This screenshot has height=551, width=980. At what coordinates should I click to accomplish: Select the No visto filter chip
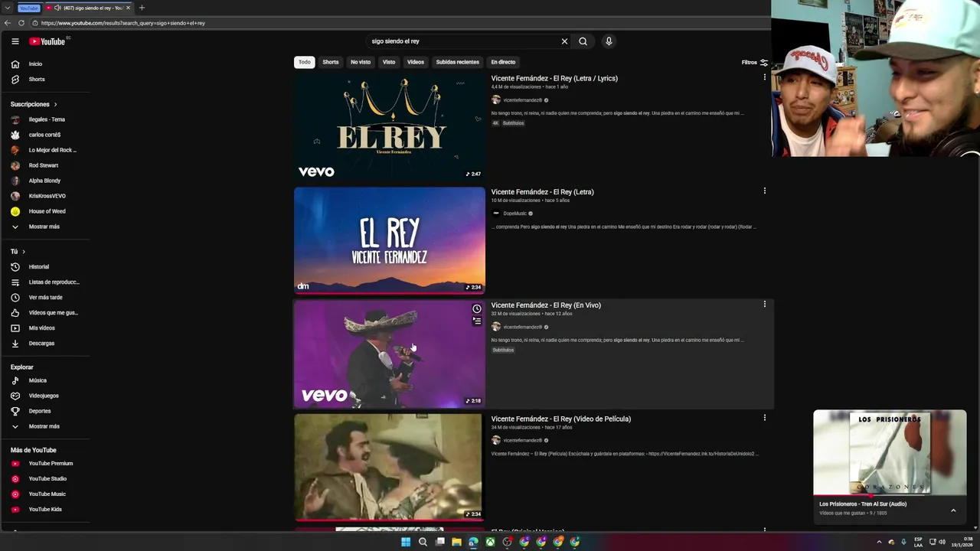(x=361, y=62)
